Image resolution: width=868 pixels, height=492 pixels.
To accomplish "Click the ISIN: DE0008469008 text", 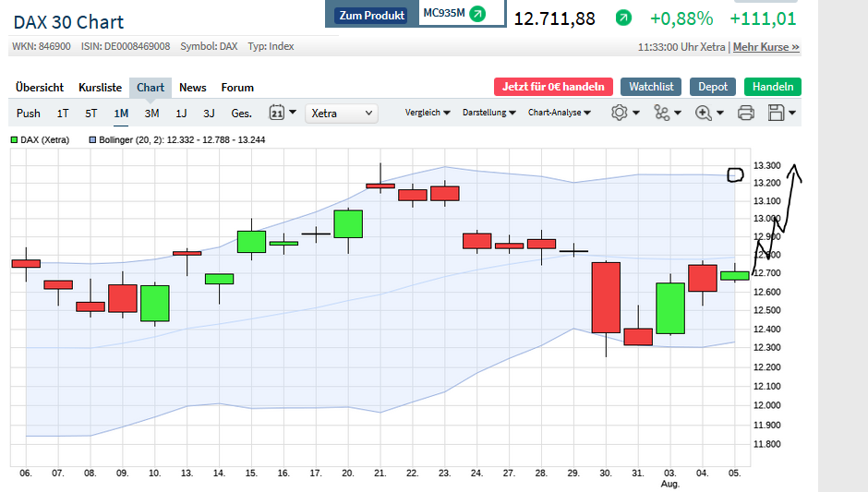I will tap(126, 46).
